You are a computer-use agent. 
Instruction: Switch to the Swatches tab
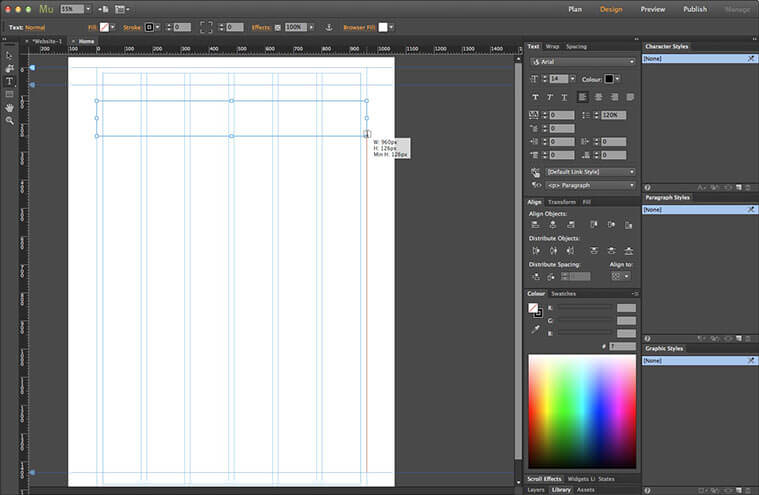coord(564,293)
